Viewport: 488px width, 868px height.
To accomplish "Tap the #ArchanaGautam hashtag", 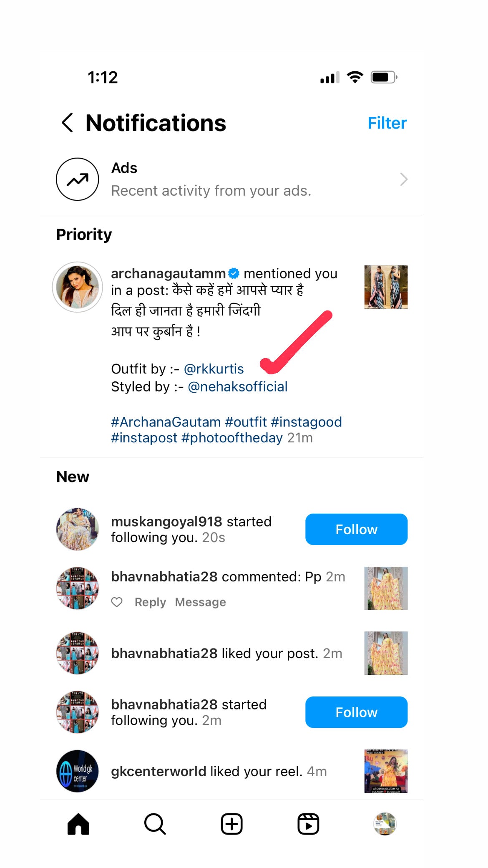I will [166, 422].
